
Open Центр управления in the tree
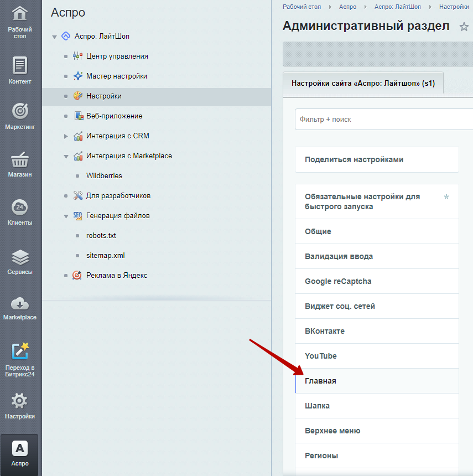pyautogui.click(x=117, y=56)
